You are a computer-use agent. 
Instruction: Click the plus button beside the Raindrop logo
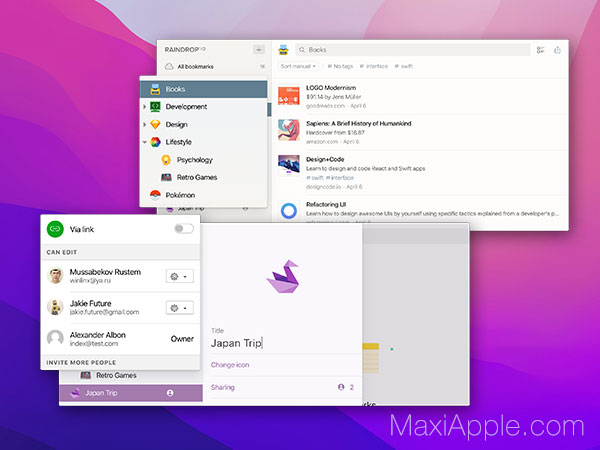pos(259,49)
